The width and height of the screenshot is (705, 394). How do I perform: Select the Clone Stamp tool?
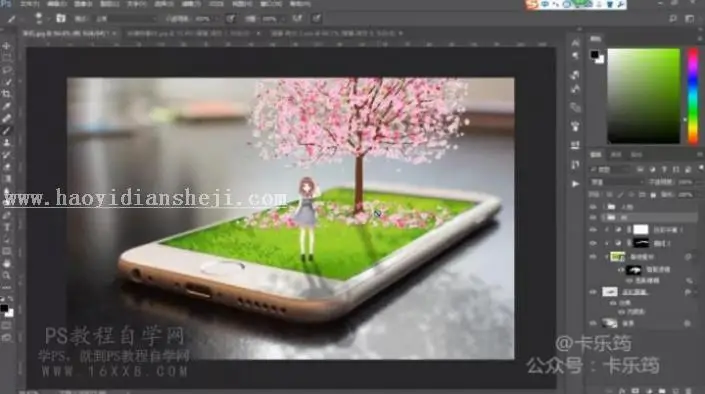pyautogui.click(x=7, y=143)
